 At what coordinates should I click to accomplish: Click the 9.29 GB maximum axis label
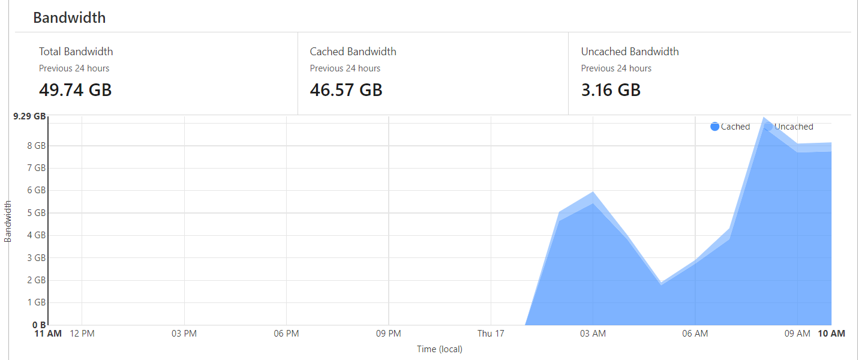click(x=29, y=116)
